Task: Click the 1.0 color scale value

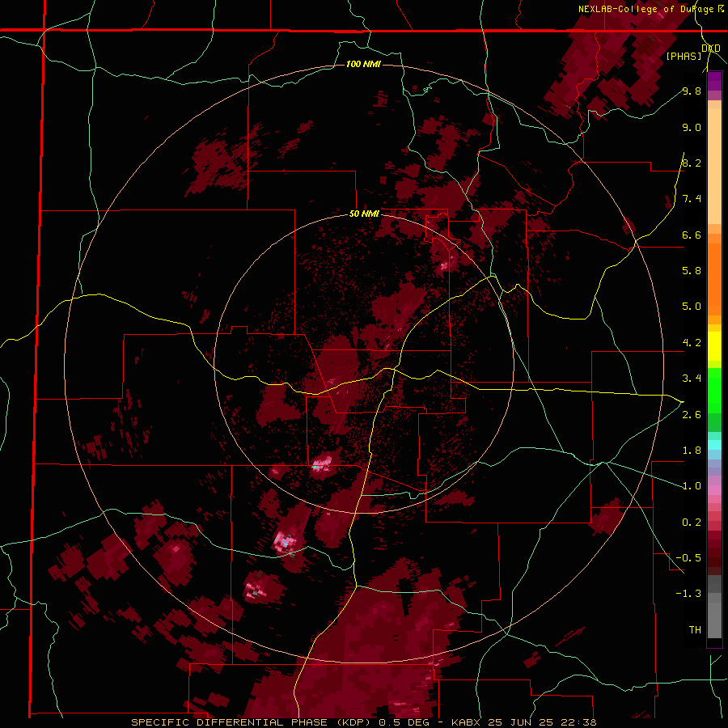Action: click(x=692, y=486)
